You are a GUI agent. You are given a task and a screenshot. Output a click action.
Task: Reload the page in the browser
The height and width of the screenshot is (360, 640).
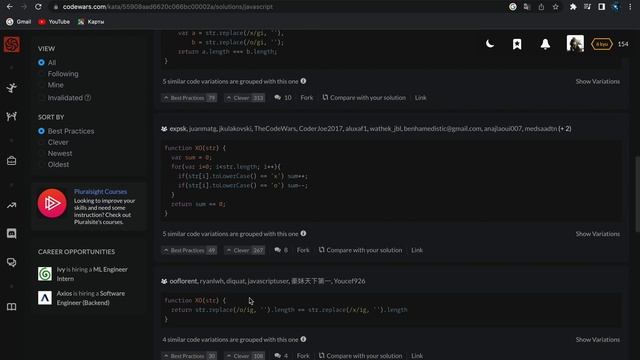(38, 7)
